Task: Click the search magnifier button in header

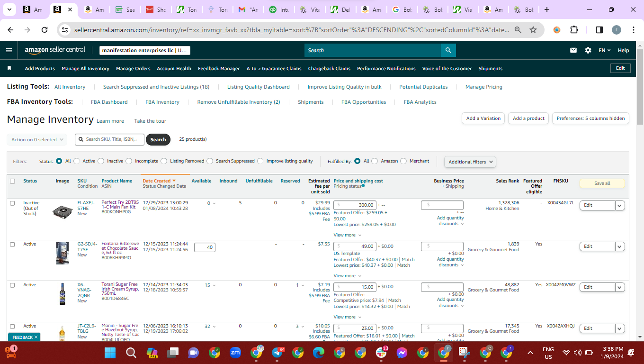Action: point(448,50)
